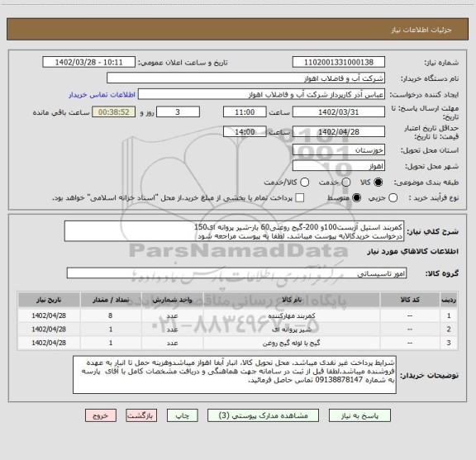Click the 'شماره نیاز' field 1102001331000138

tap(339, 62)
